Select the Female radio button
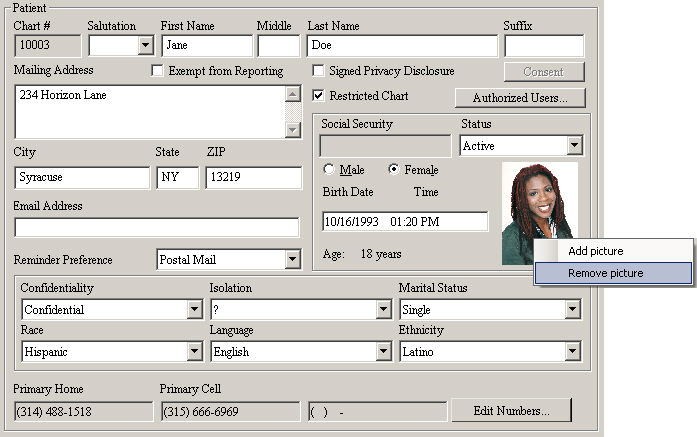This screenshot has width=697, height=437. (394, 170)
